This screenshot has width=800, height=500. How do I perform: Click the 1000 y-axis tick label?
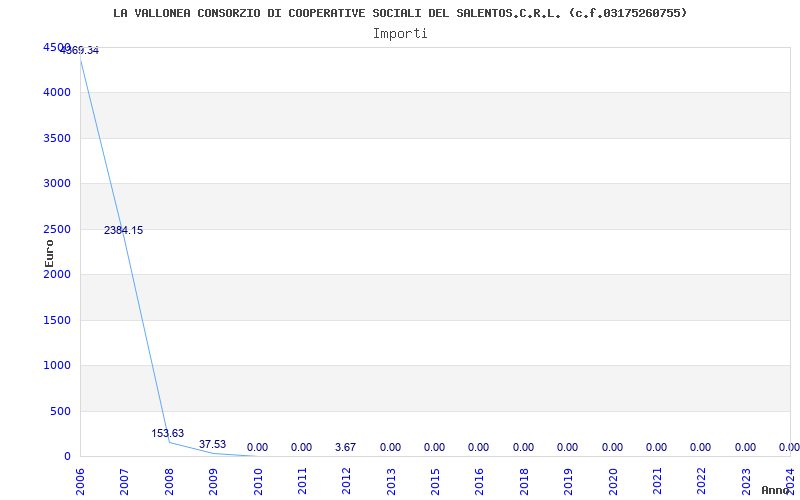click(57, 366)
